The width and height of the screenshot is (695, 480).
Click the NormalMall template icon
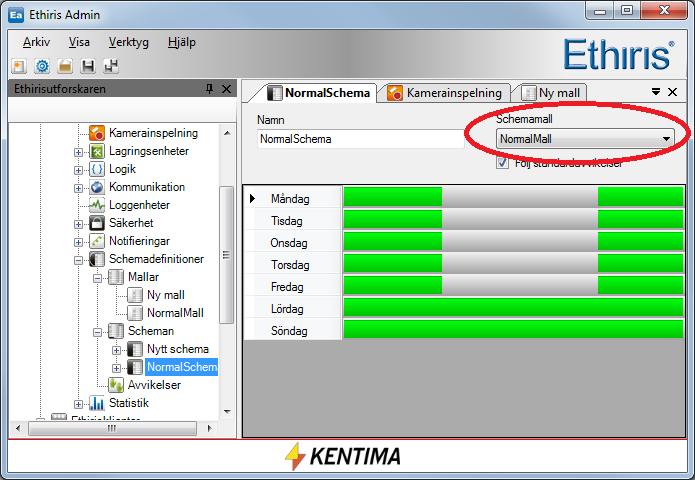pos(135,313)
